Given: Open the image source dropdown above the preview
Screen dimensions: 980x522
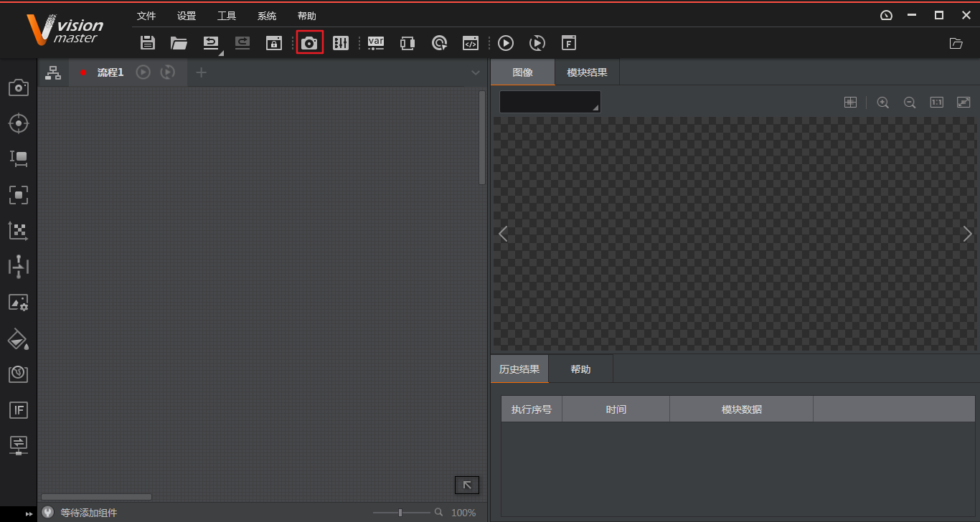Looking at the screenshot, I should [x=550, y=101].
